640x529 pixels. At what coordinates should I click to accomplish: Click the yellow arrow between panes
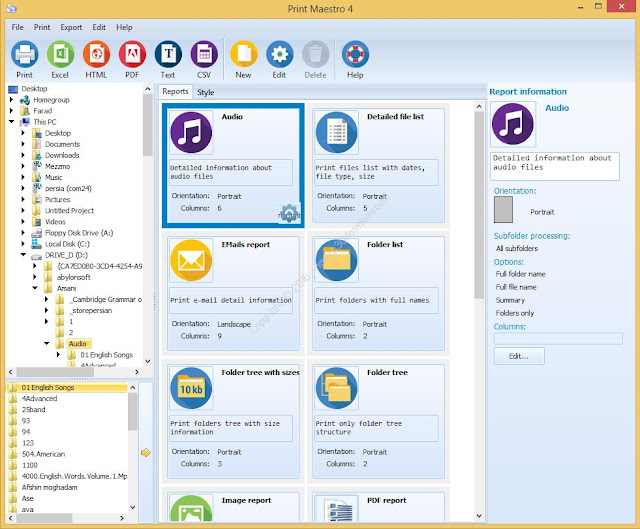coord(146,452)
